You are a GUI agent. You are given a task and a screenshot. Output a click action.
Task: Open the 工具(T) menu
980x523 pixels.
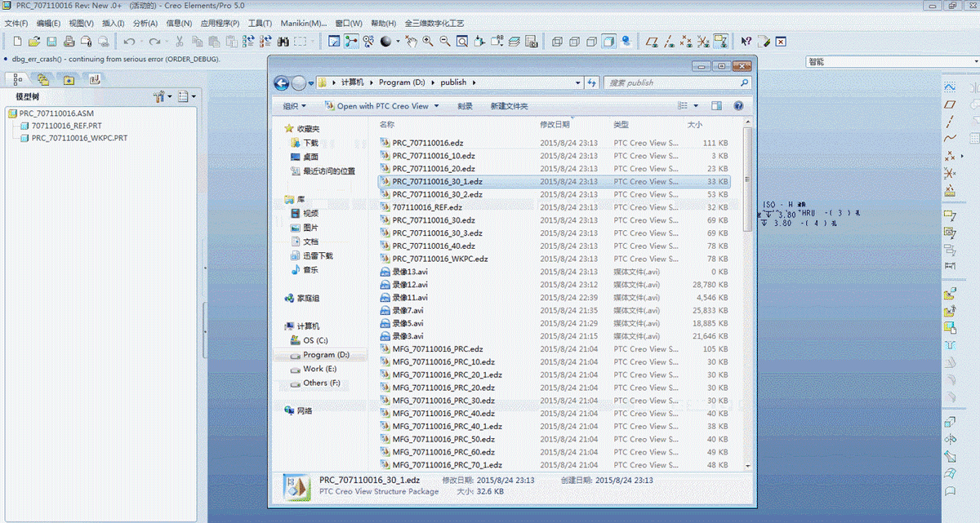[260, 23]
